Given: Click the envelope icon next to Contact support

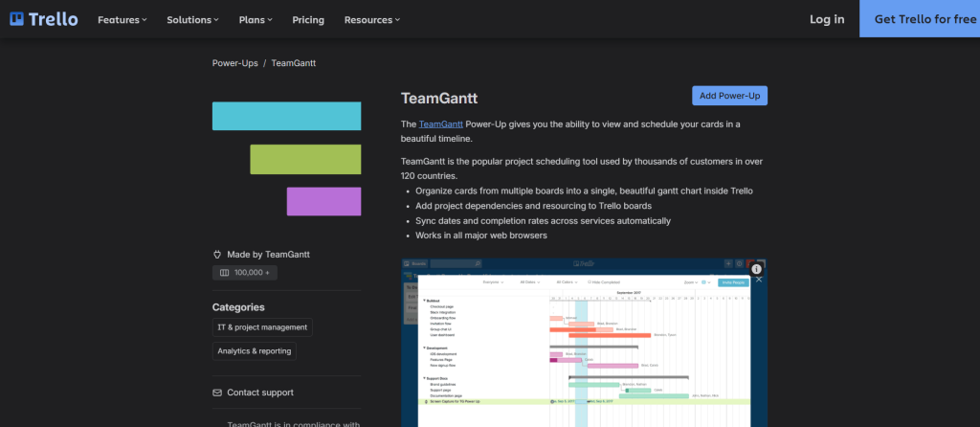Looking at the screenshot, I should point(217,393).
